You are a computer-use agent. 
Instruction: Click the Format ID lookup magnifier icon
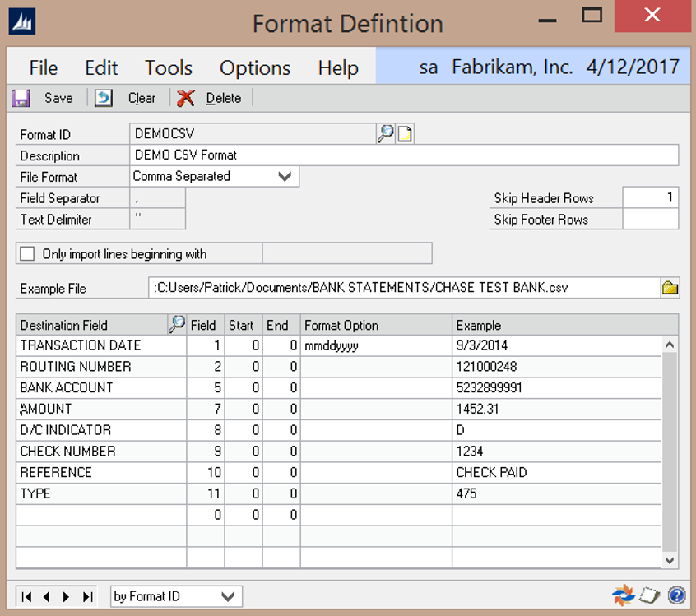pos(385,134)
